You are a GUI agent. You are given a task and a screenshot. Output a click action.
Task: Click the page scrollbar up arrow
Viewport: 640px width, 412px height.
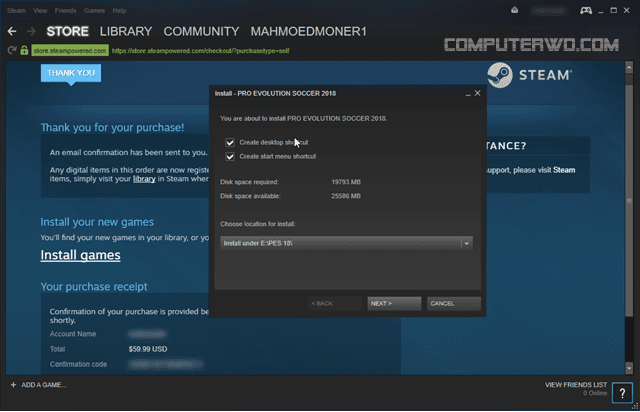(629, 67)
